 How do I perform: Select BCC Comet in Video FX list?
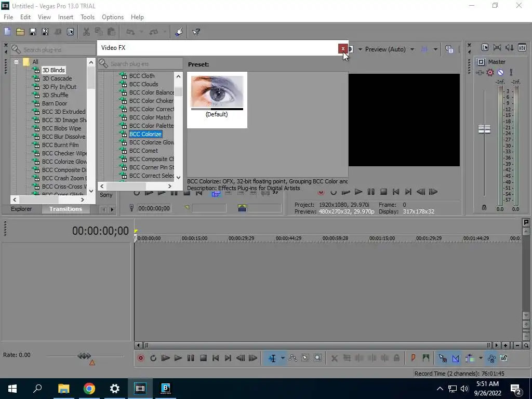click(143, 151)
